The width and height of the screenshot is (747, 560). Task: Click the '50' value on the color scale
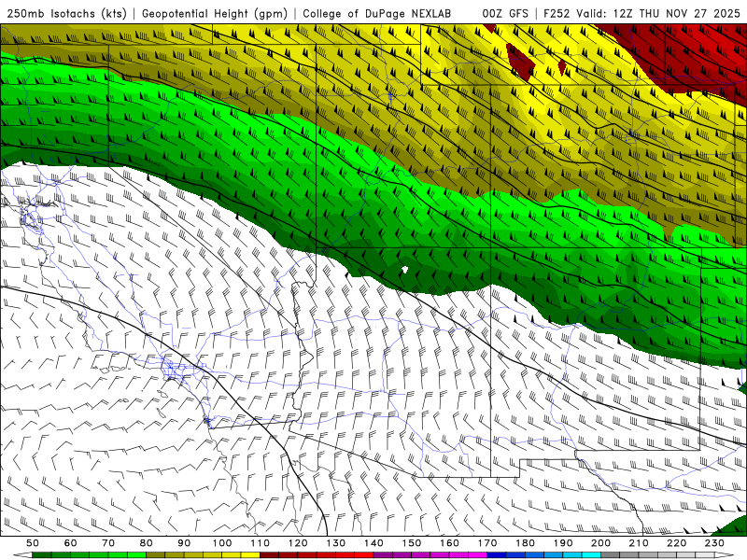click(x=33, y=543)
